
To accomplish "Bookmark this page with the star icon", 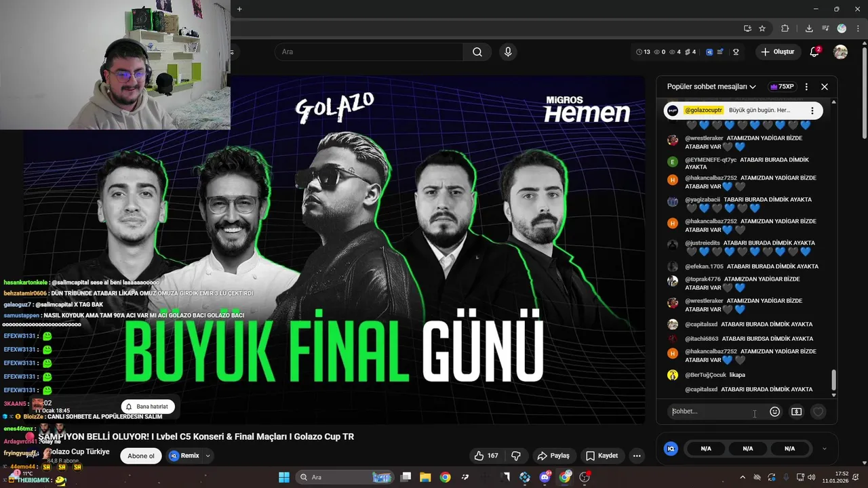I will [x=762, y=28].
